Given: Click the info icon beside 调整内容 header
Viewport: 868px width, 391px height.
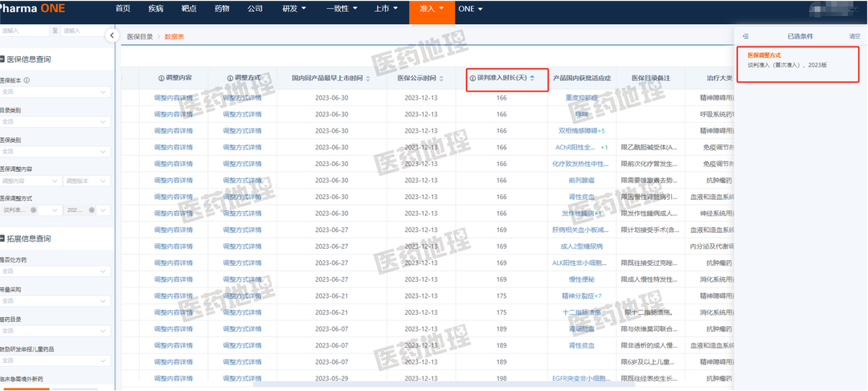Looking at the screenshot, I should 162,79.
